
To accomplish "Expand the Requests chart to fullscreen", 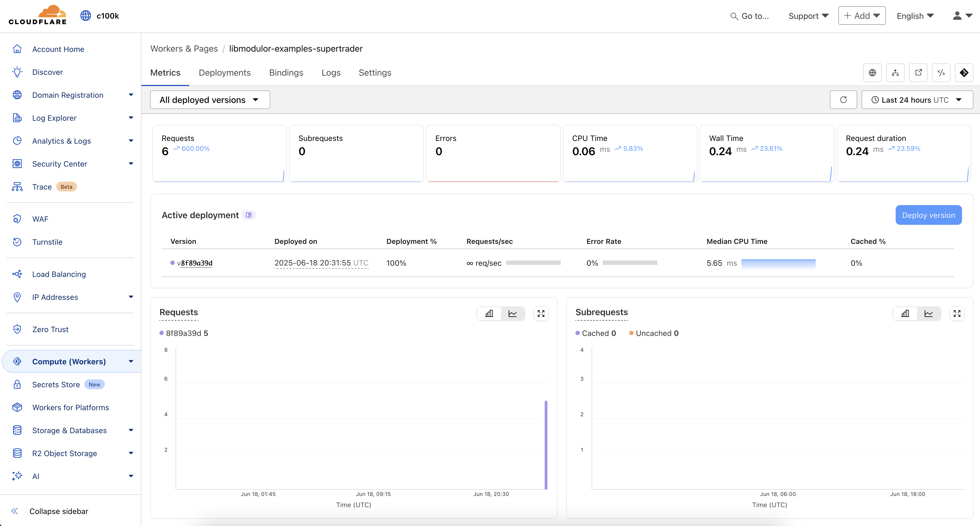I will 541,313.
